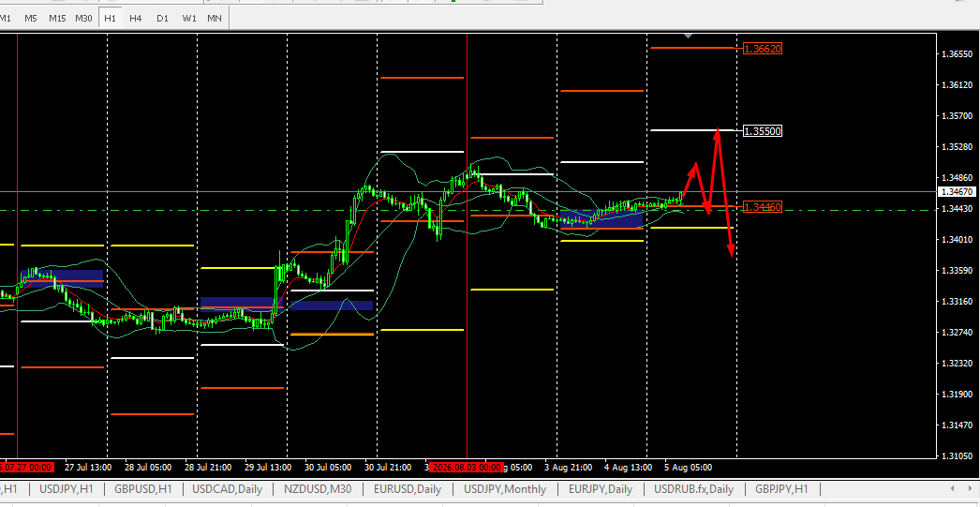980x507 pixels.
Task: Click the 28 Jul 21:00 time label
Action: pos(208,467)
